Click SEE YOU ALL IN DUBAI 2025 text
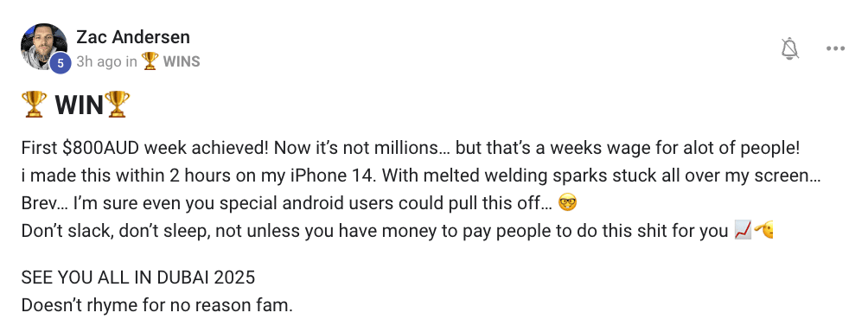This screenshot has width=868, height=332. (138, 278)
